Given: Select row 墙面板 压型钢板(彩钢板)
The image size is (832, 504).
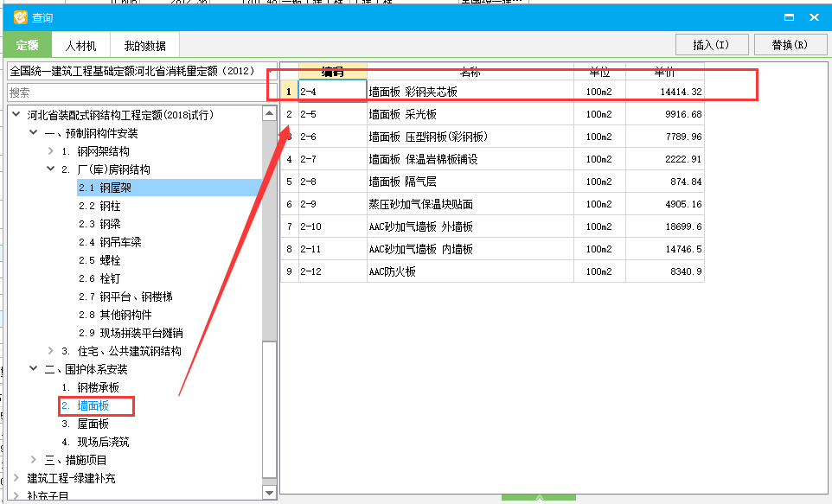Looking at the screenshot, I should click(492, 137).
